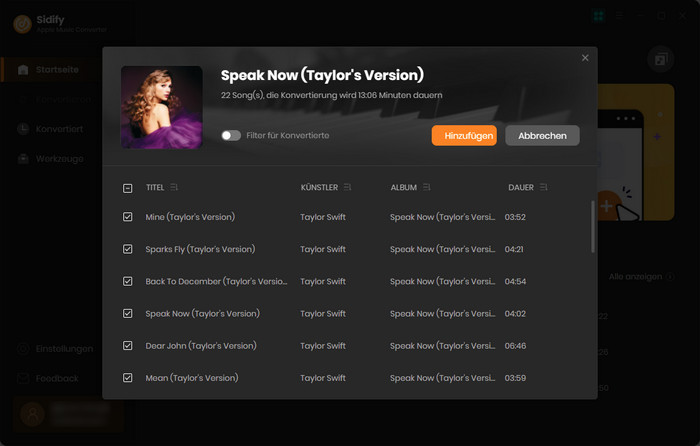Uncheck the Speak Now (Taylor's Version) song checkbox

[x=127, y=313]
